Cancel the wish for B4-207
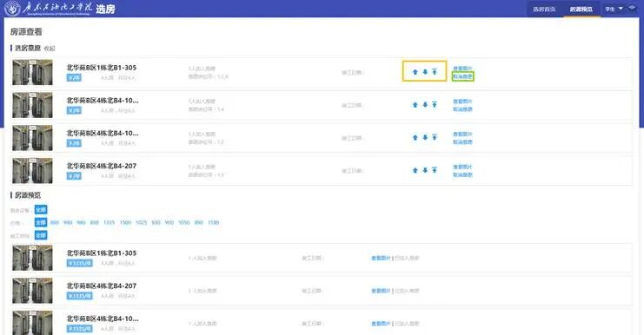This screenshot has width=644, height=335. (x=462, y=175)
